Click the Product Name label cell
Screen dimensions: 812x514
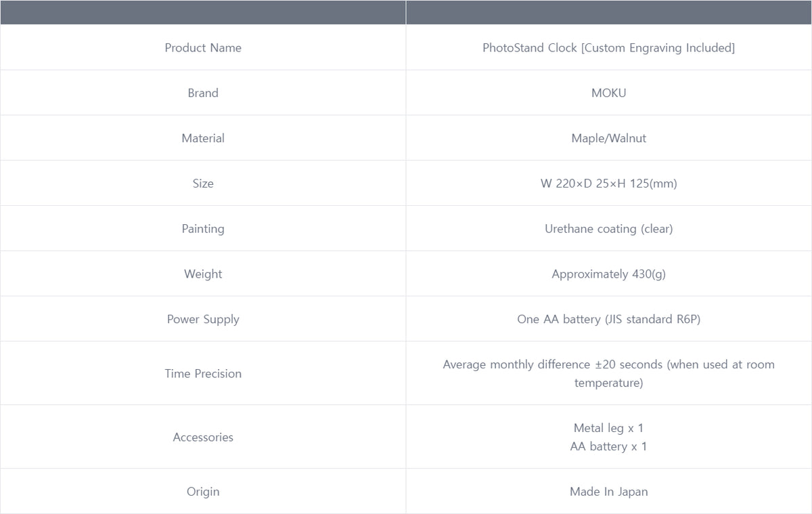point(203,47)
